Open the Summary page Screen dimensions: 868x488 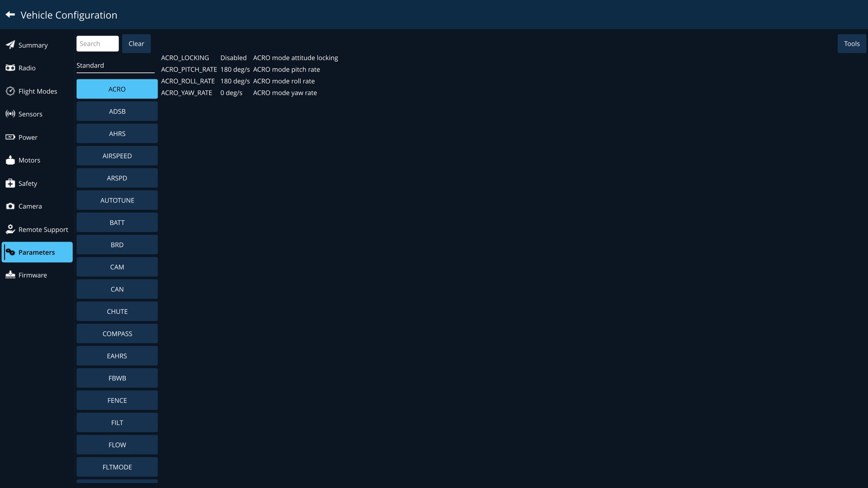tap(37, 45)
